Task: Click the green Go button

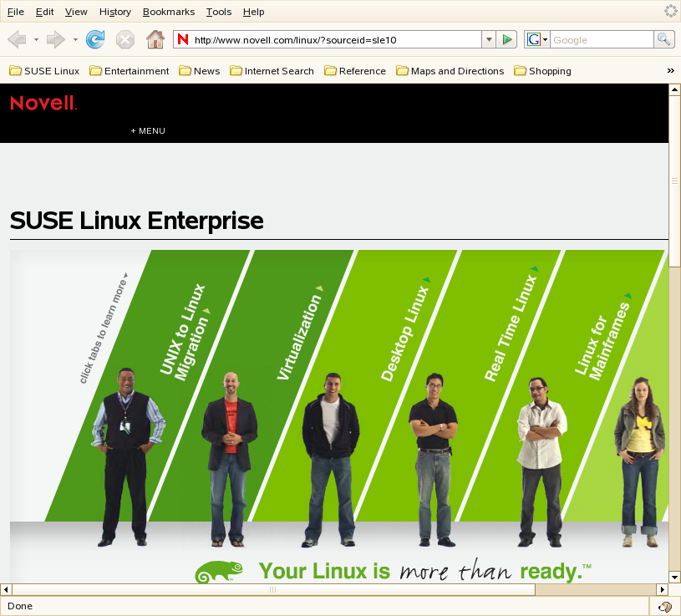Action: (506, 40)
